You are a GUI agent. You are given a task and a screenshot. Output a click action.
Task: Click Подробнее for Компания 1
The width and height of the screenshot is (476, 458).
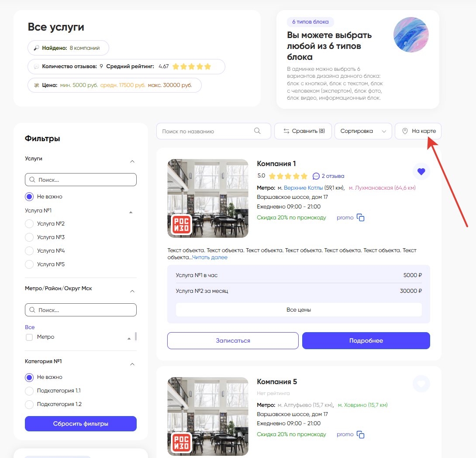coord(366,341)
